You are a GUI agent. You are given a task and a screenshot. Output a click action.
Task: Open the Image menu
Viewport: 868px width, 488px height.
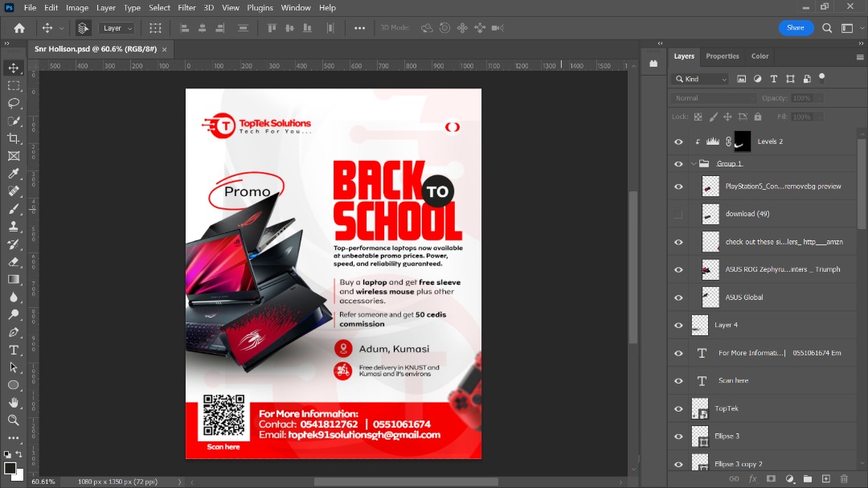click(77, 8)
